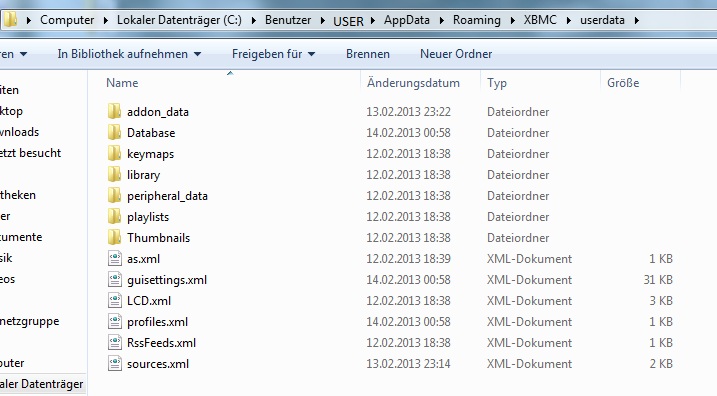This screenshot has height=396, width=717.
Task: Expand the arrow after Lokaler Datenträger (C:)
Action: click(x=254, y=21)
